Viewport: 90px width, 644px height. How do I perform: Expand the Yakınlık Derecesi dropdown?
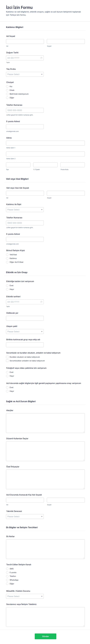(25, 516)
